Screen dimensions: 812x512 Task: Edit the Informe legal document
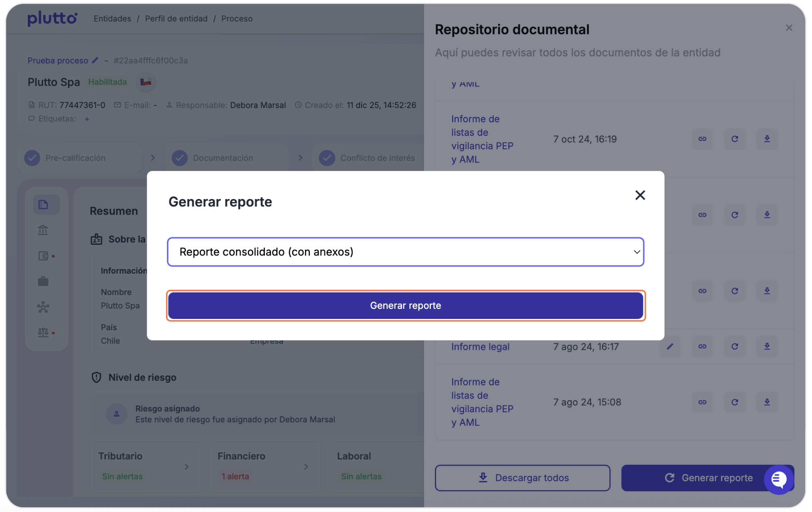(x=670, y=347)
